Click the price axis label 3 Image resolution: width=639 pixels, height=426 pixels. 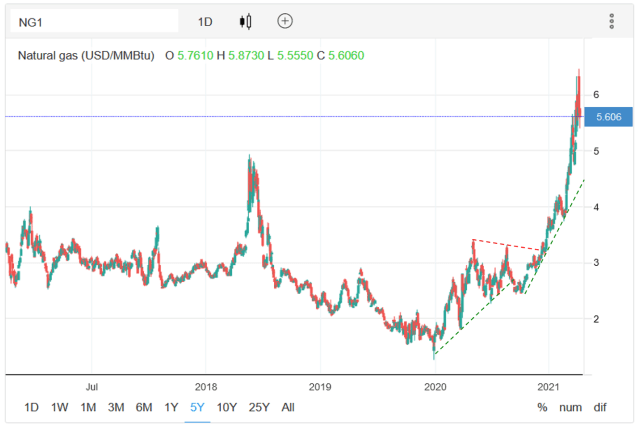[596, 263]
